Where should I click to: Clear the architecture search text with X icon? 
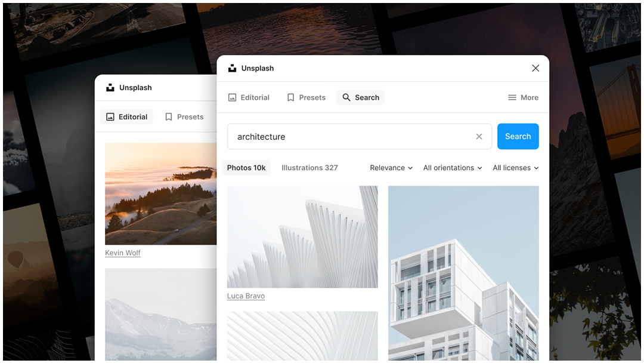click(479, 137)
